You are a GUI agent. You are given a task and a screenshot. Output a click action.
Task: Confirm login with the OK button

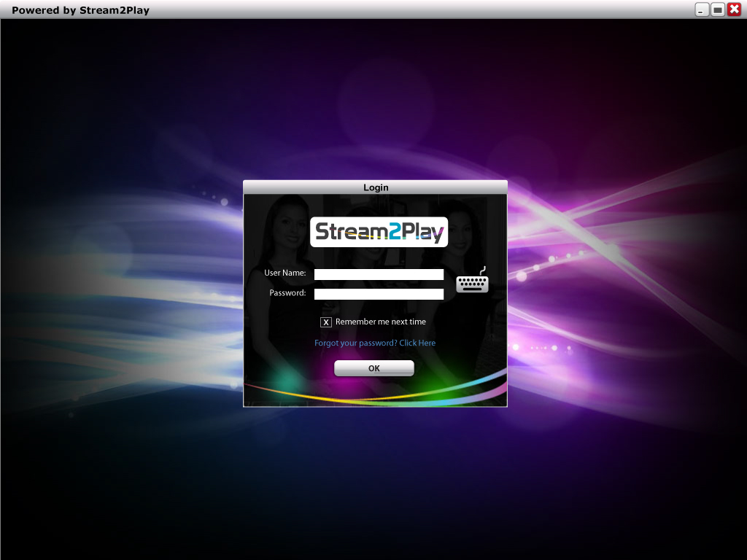374,368
